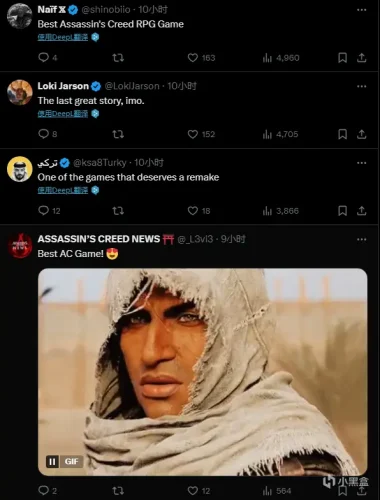Image resolution: width=380 pixels, height=500 pixels.
Task: Open ASSASSIN'S CREED NEWS profile avatar
Action: pyautogui.click(x=20, y=246)
